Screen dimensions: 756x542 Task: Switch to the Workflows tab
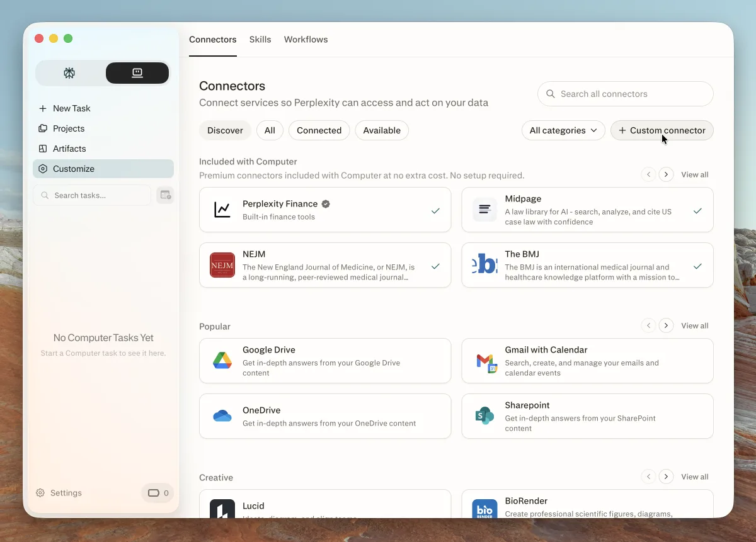[x=306, y=39]
